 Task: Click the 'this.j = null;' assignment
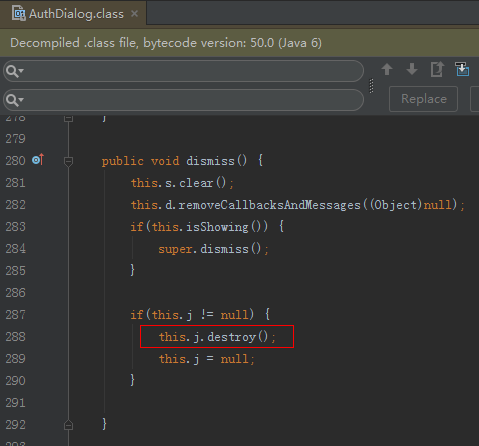pyautogui.click(x=207, y=359)
